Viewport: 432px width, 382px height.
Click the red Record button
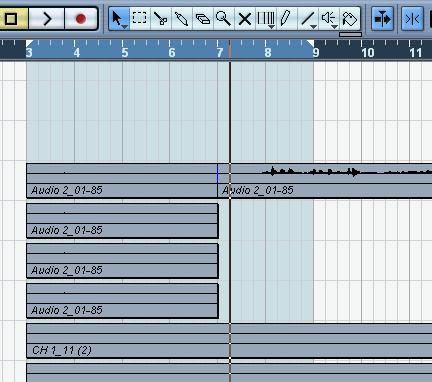pos(81,19)
